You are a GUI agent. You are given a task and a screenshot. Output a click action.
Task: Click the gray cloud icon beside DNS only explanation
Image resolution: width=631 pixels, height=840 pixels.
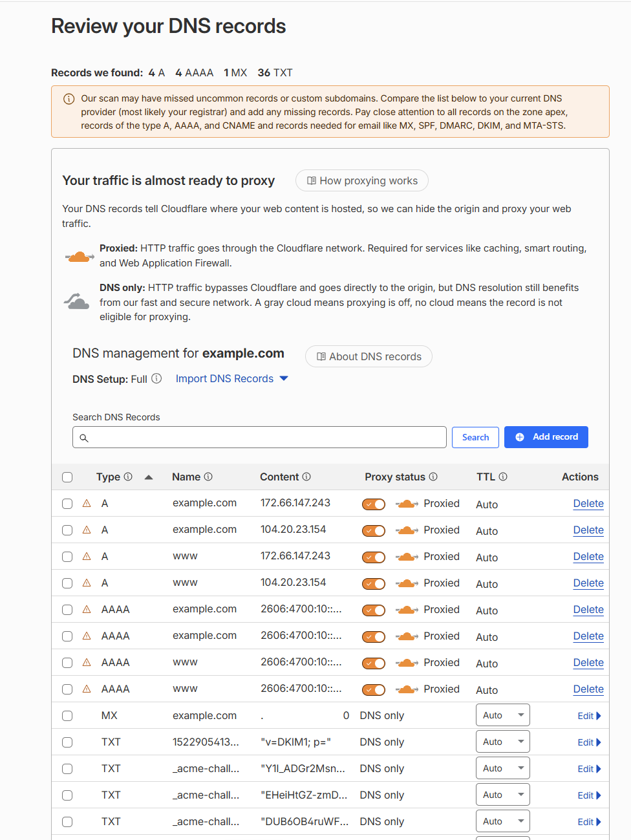click(77, 301)
